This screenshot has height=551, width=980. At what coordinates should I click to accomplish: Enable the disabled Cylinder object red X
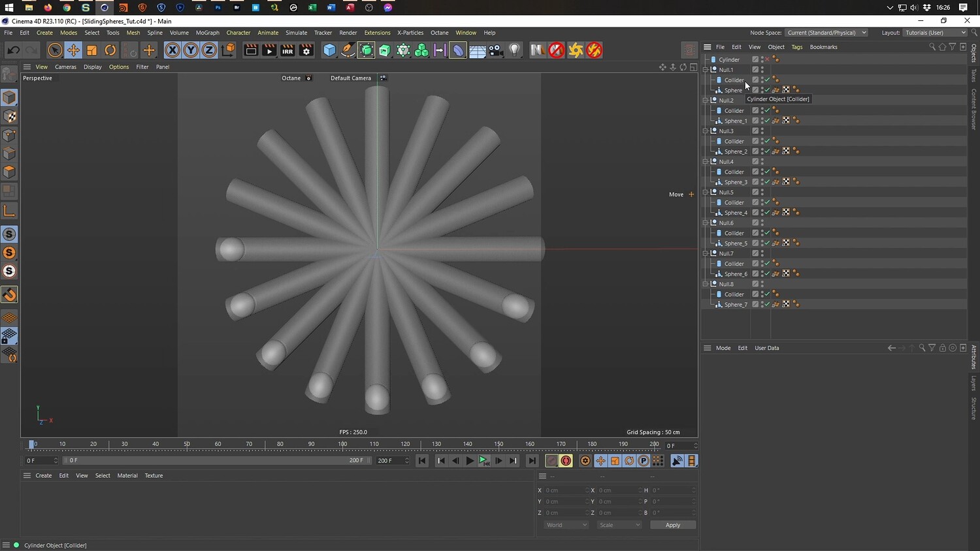768,59
